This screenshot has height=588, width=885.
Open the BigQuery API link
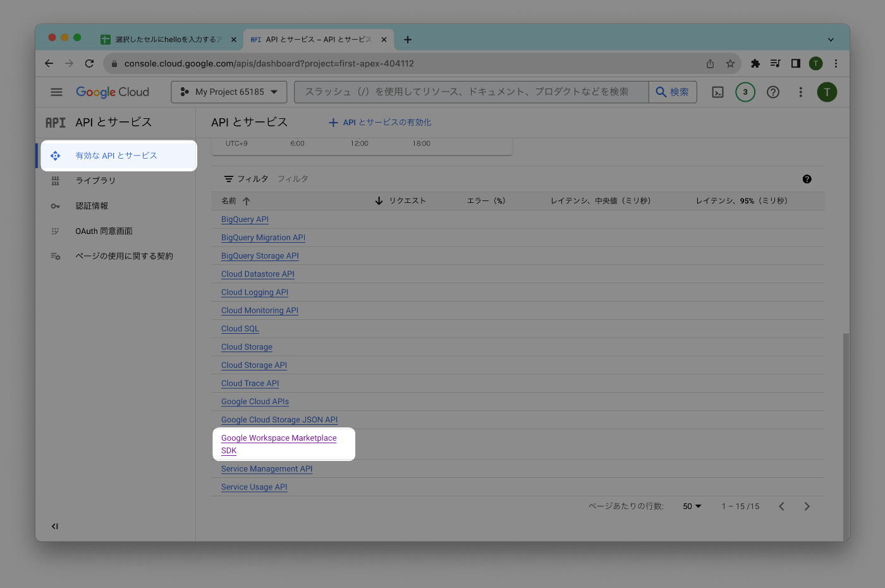point(245,219)
